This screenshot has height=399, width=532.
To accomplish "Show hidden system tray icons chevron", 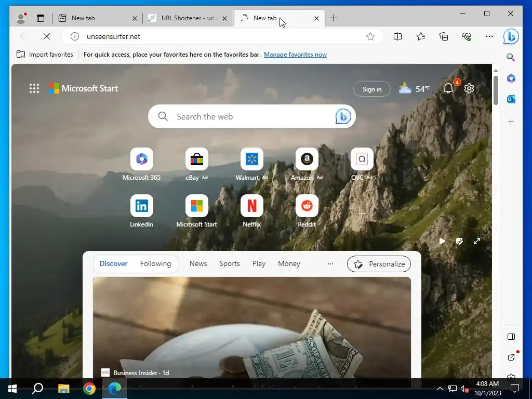I will click(440, 389).
